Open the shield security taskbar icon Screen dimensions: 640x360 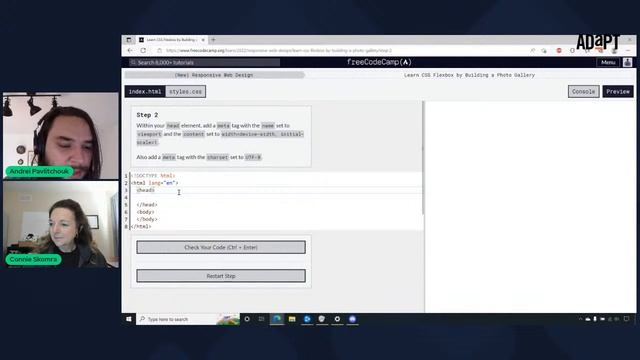[x=322, y=319]
